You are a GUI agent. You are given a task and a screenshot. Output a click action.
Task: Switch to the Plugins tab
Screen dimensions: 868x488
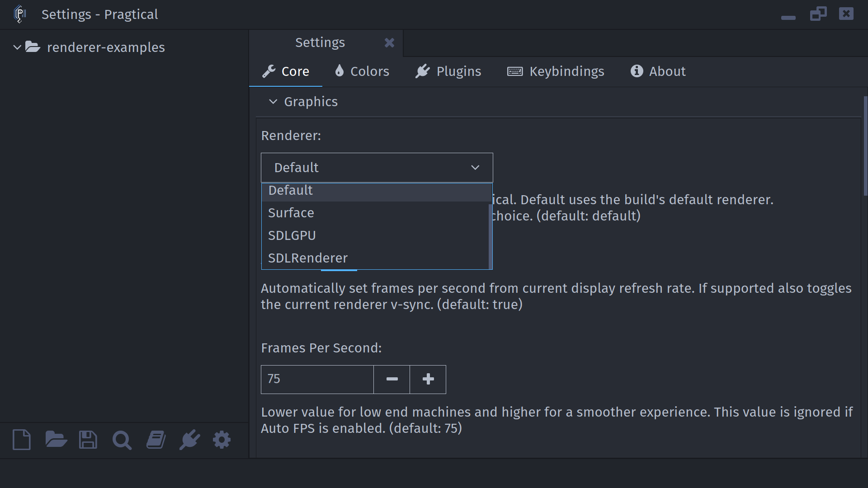click(448, 71)
